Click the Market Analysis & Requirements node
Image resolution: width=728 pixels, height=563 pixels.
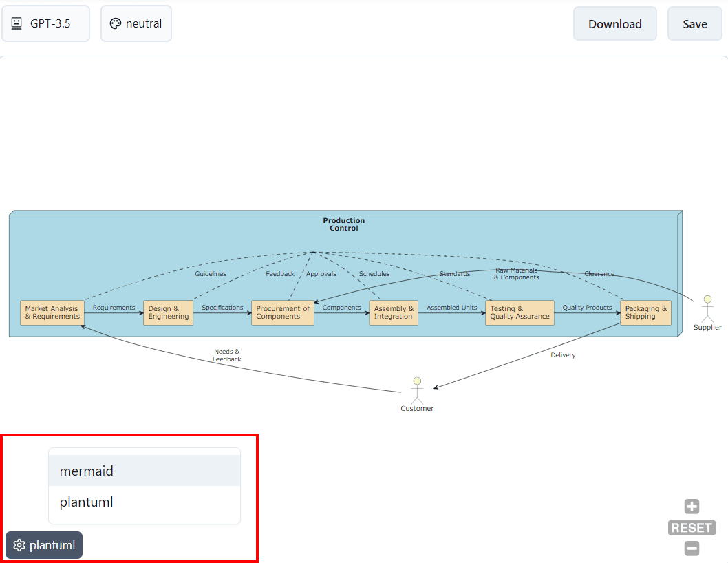51,312
